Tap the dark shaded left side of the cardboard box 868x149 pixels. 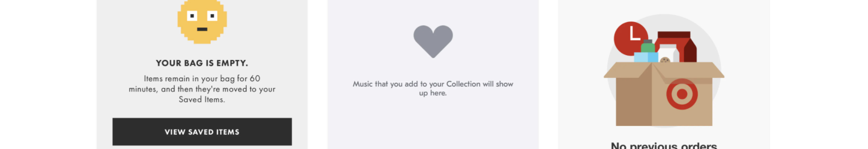[633, 102]
